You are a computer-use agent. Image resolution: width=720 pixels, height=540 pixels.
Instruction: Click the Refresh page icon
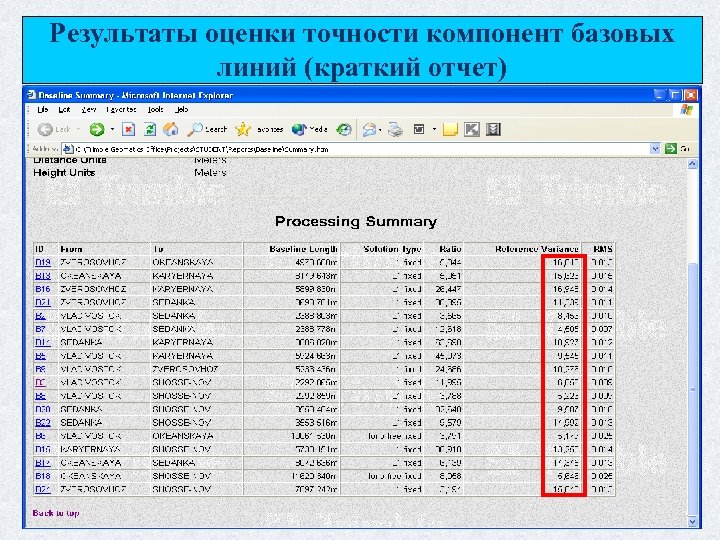pos(150,129)
